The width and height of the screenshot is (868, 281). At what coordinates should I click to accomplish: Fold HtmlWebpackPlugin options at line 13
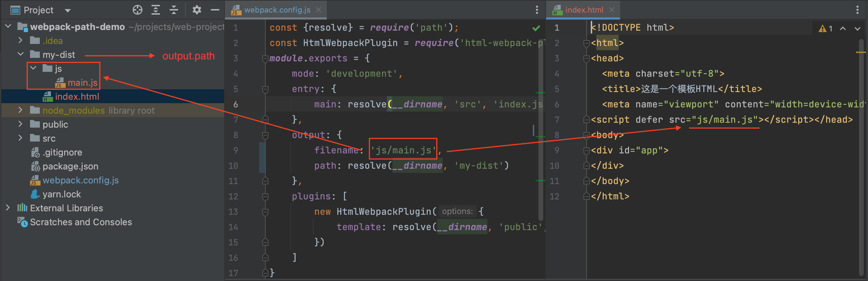(265, 212)
